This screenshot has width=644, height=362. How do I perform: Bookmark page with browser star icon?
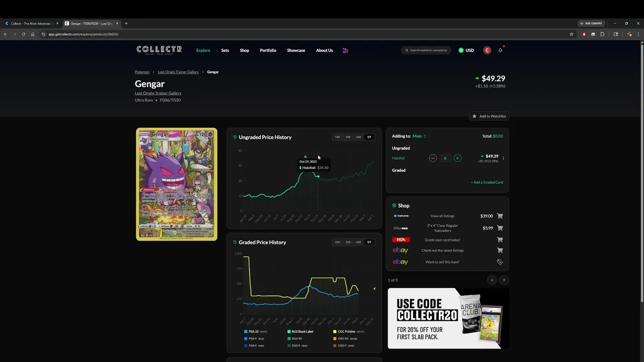572,34
